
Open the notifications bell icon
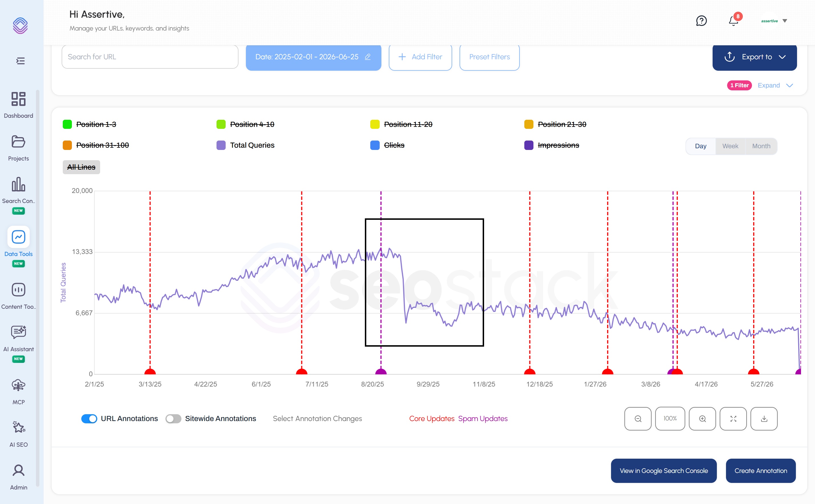click(733, 21)
